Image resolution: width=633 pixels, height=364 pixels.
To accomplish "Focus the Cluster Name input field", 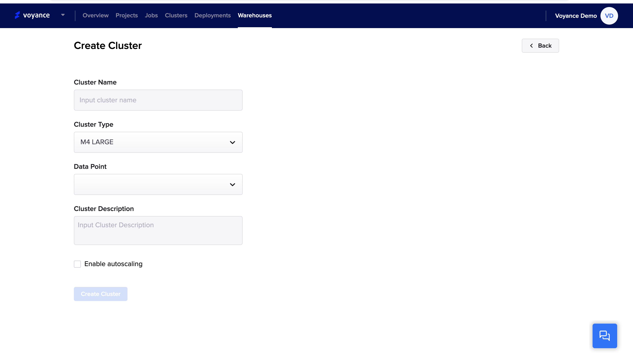I will (x=158, y=100).
